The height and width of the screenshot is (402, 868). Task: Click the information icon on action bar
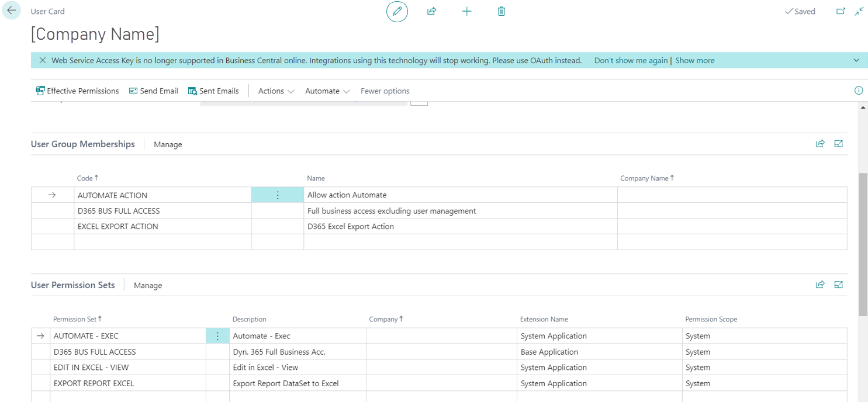click(858, 91)
